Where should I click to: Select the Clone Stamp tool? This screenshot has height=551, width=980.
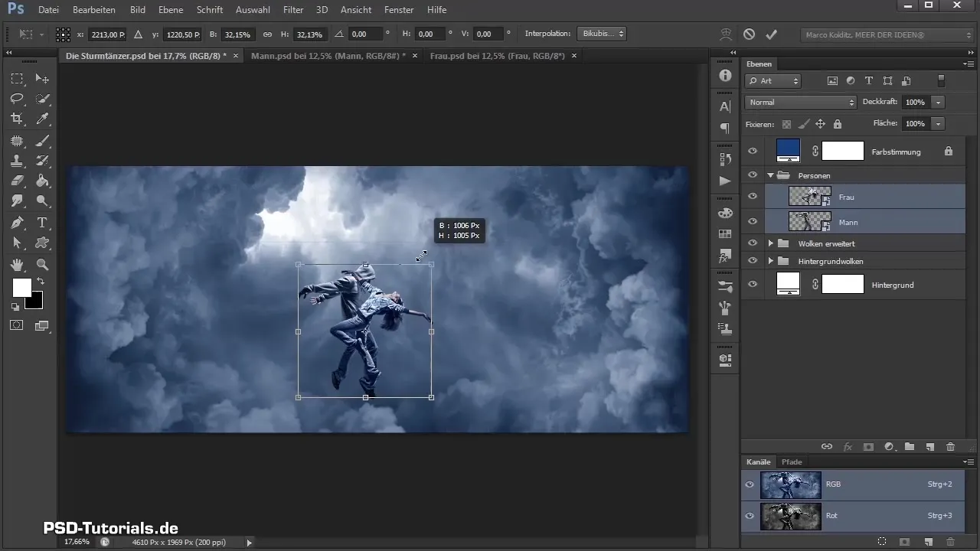[x=17, y=161]
